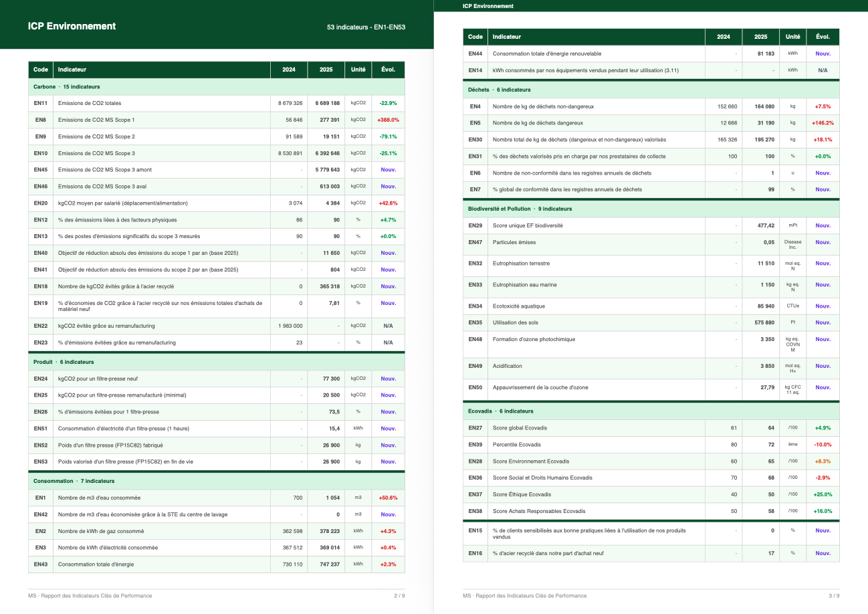Select the value '77 300'
Image resolution: width=868 pixels, height=614 pixels.
[x=331, y=379]
